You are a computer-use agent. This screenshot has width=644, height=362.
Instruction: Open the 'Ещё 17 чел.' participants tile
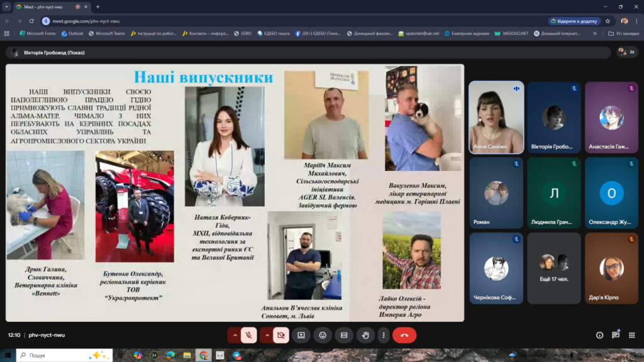[553, 268]
